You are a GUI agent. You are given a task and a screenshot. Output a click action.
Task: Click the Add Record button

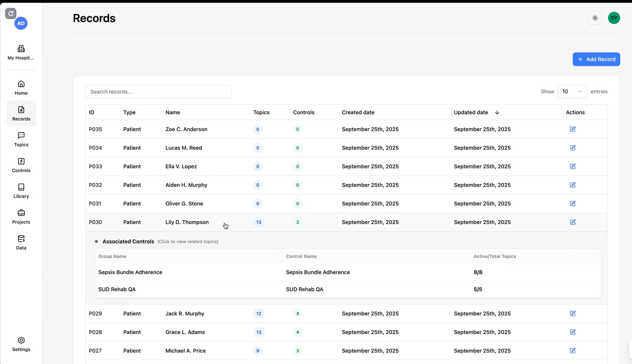[x=596, y=59]
